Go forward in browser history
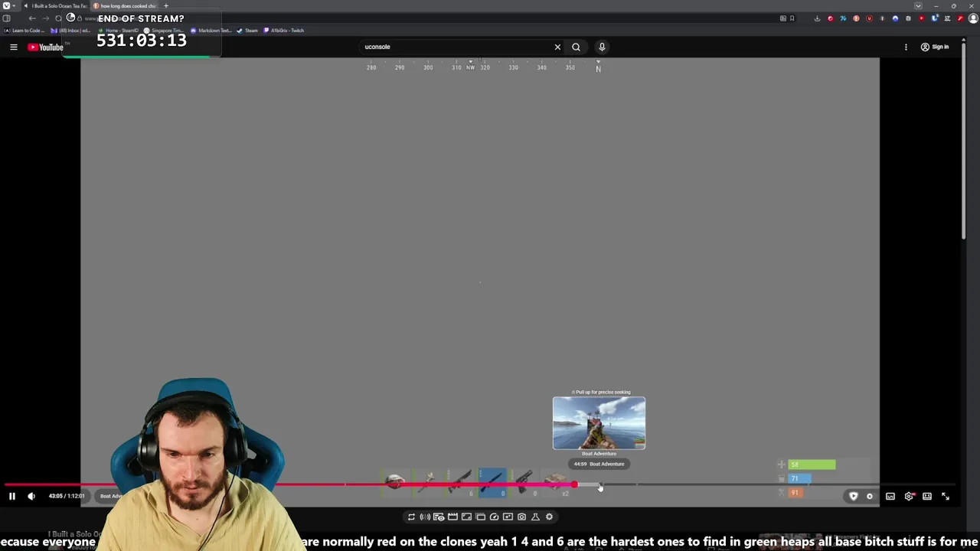 45,18
